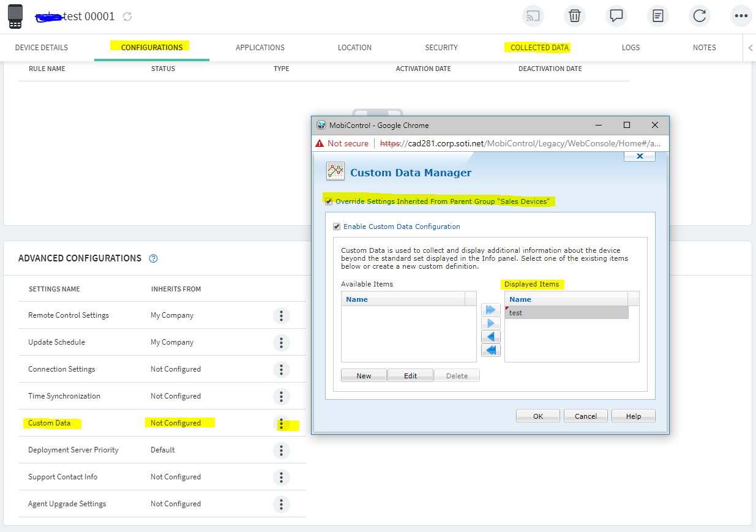The image size is (756, 532).
Task: Click the device notes document icon
Action: pos(657,16)
